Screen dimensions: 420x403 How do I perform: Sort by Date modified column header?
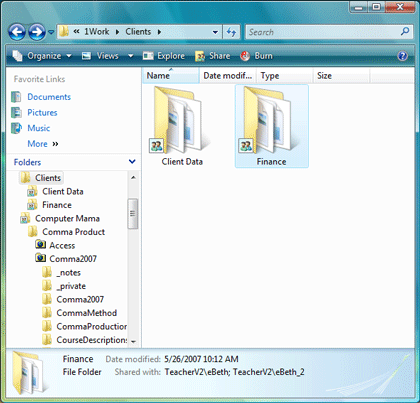[228, 76]
